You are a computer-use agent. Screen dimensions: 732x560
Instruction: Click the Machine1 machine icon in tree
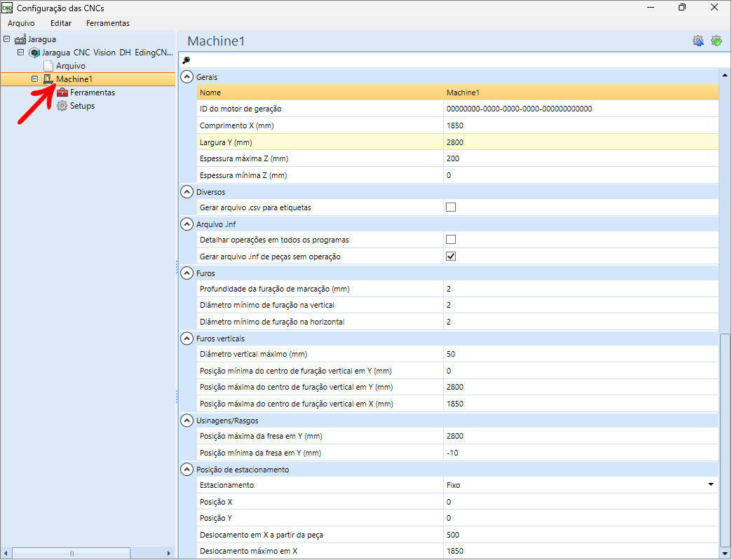[48, 79]
